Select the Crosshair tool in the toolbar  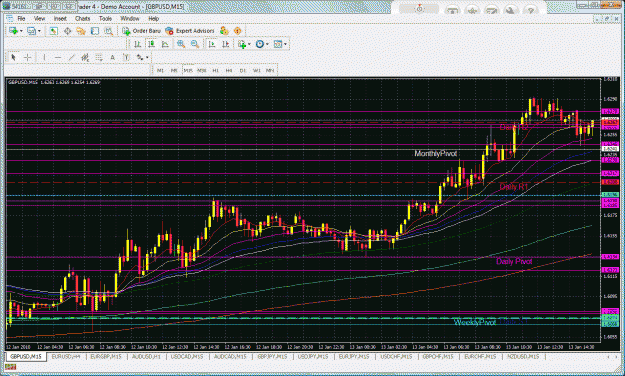(28, 57)
